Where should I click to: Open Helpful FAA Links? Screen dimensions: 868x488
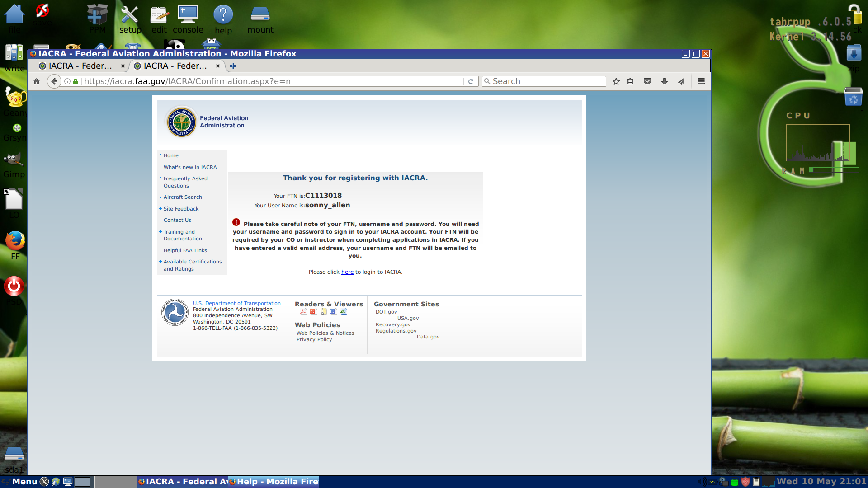(x=185, y=250)
